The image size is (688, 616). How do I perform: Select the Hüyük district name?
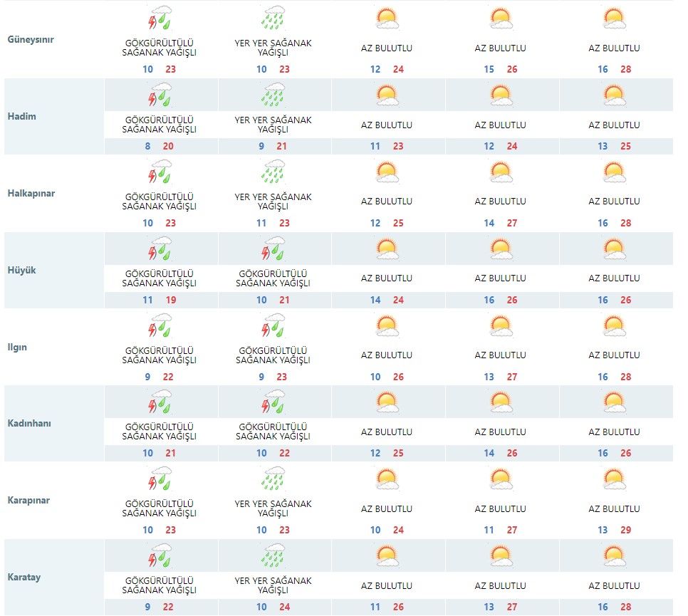22,271
